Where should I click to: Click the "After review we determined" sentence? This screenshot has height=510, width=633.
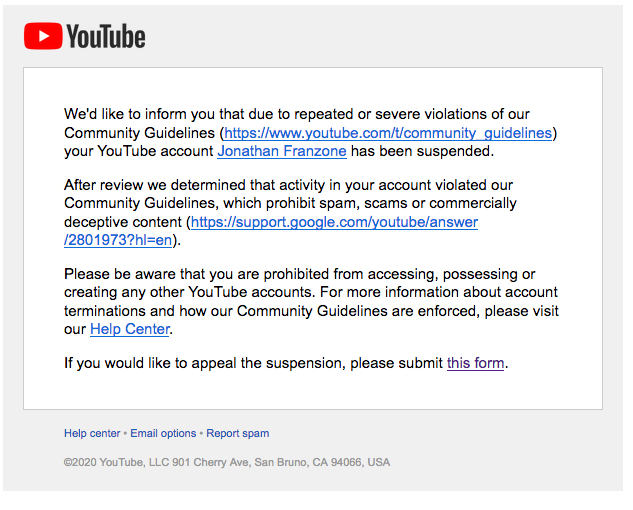point(288,185)
